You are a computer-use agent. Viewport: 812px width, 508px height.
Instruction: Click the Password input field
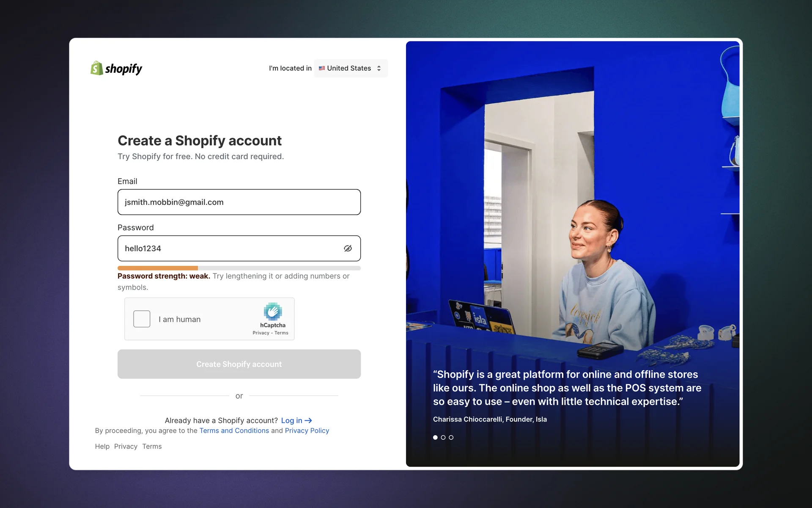228,248
